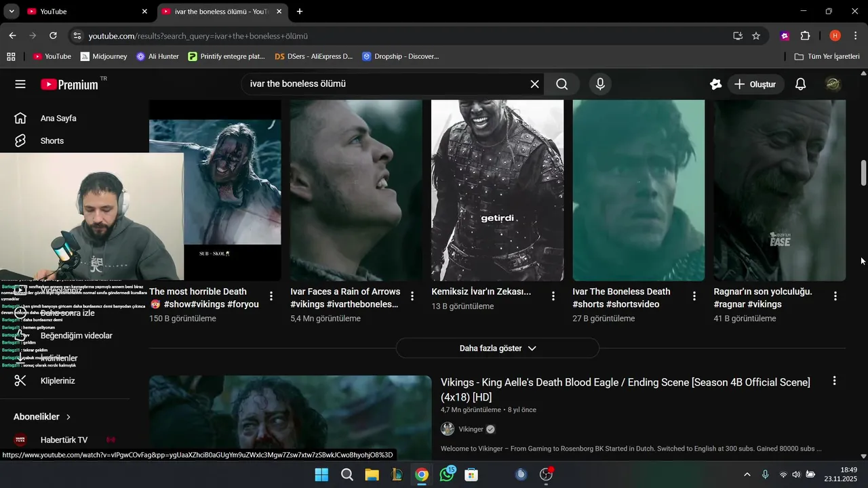The width and height of the screenshot is (868, 488).
Task: Open the Chrome profile H avatar
Action: pos(835,36)
